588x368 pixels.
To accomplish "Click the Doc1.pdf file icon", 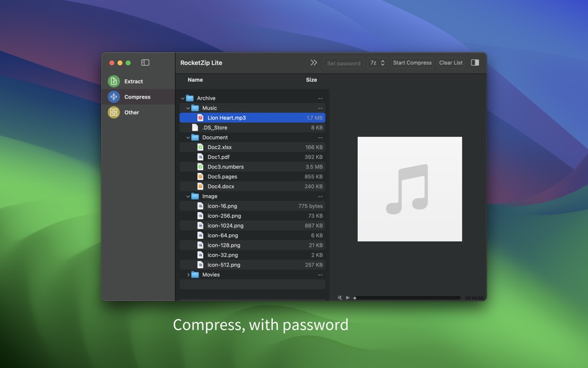I will coord(201,157).
